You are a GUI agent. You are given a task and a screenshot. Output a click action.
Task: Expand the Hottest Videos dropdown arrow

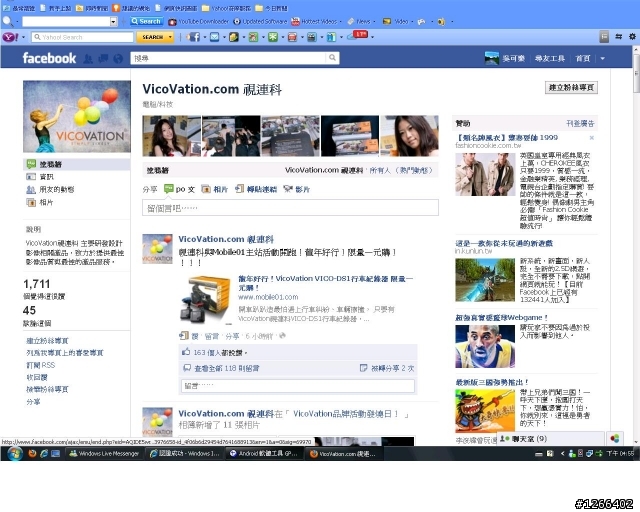click(340, 21)
